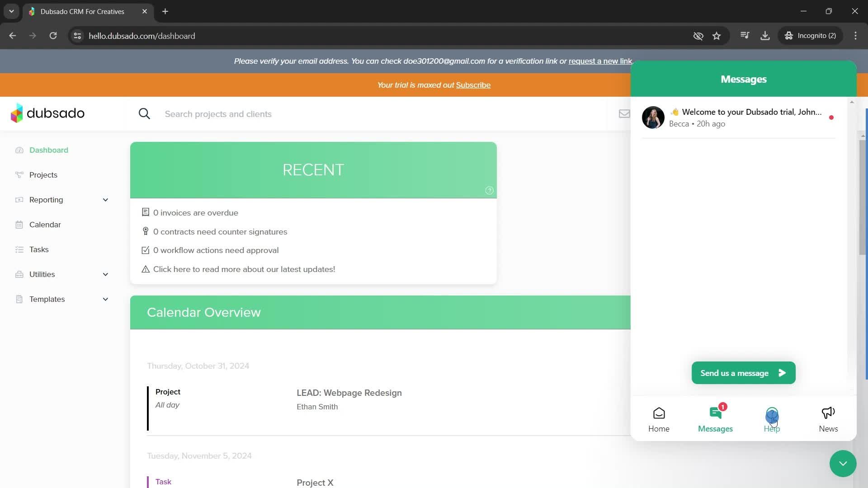Click the Tasks list icon in sidebar

(x=19, y=249)
